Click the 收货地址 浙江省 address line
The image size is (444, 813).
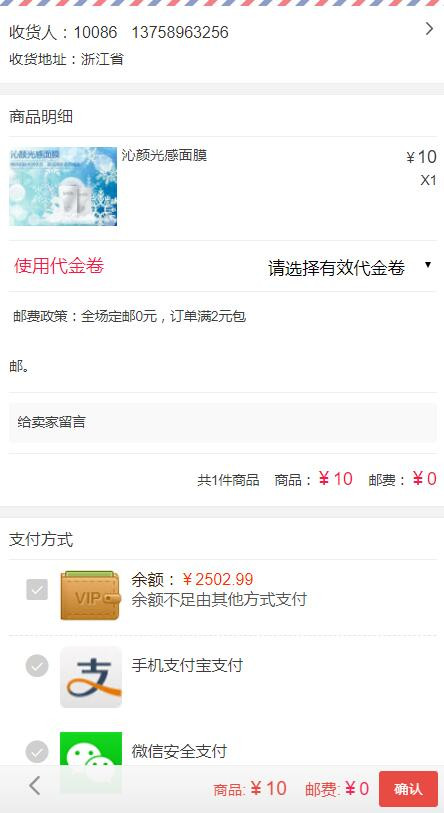point(66,59)
